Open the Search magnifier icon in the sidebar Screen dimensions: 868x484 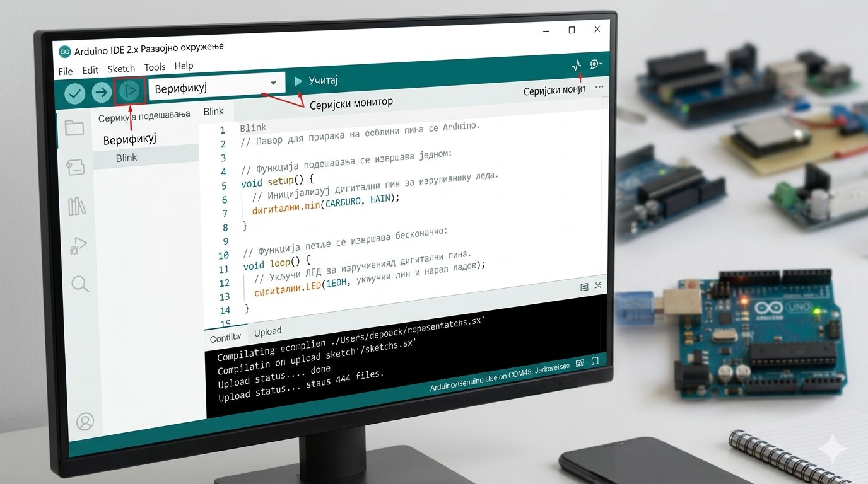80,284
